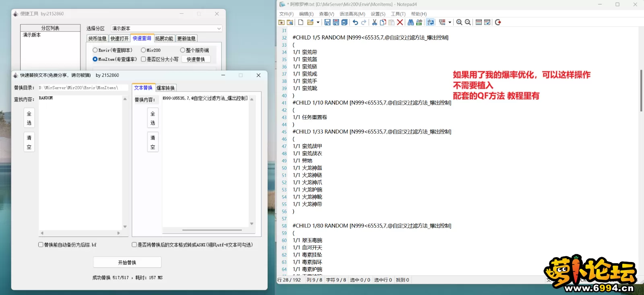Delete with the red X toolbar icon

[x=400, y=22]
